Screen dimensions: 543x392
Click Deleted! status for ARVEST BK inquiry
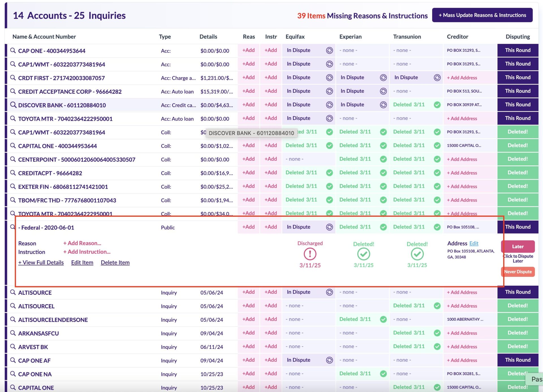click(x=518, y=346)
